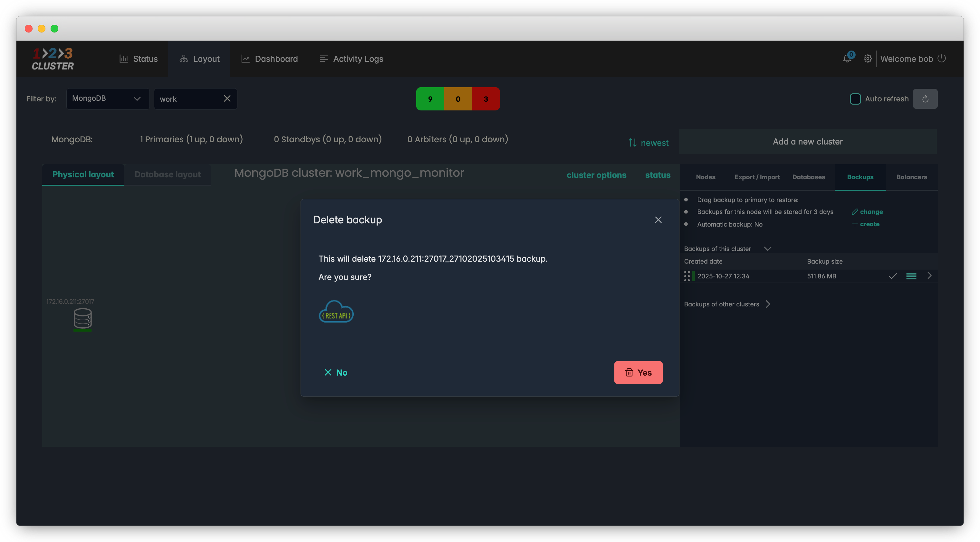Expand Backups of other clusters

pyautogui.click(x=768, y=304)
